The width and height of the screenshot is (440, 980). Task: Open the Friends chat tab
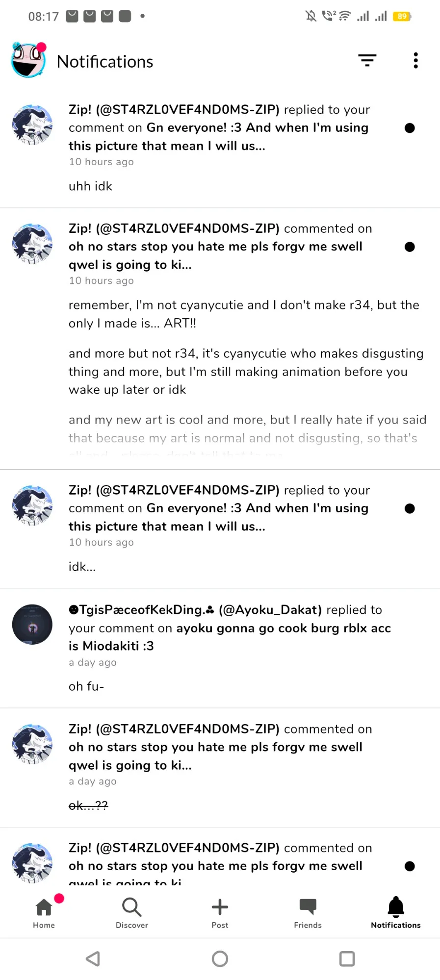click(x=308, y=912)
